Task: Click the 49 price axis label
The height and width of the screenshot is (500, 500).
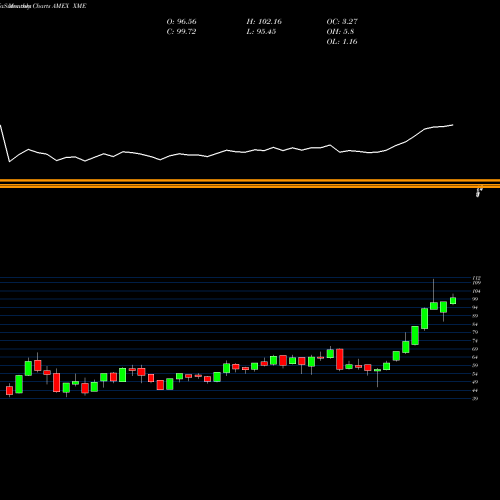Action: coord(475,382)
